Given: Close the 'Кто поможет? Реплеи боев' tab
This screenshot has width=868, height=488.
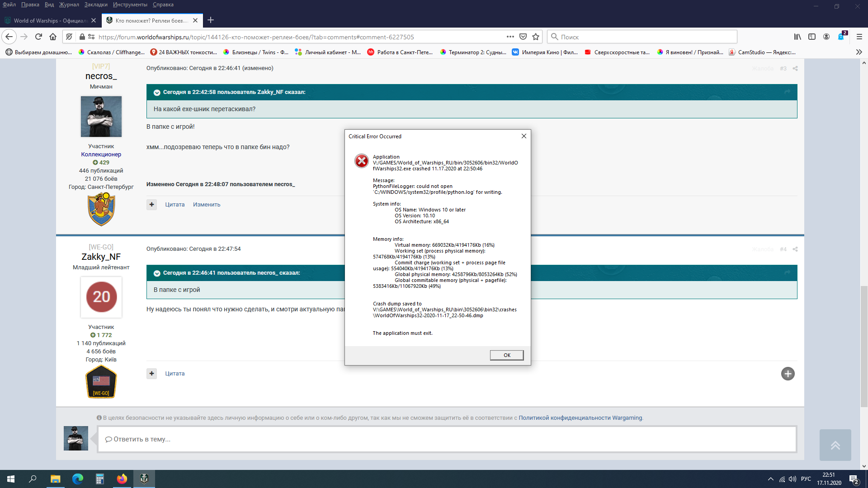Looking at the screenshot, I should click(195, 20).
